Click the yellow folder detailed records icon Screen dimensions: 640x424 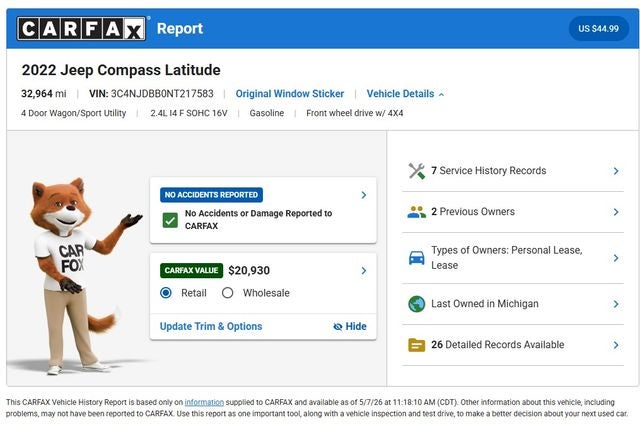click(417, 345)
